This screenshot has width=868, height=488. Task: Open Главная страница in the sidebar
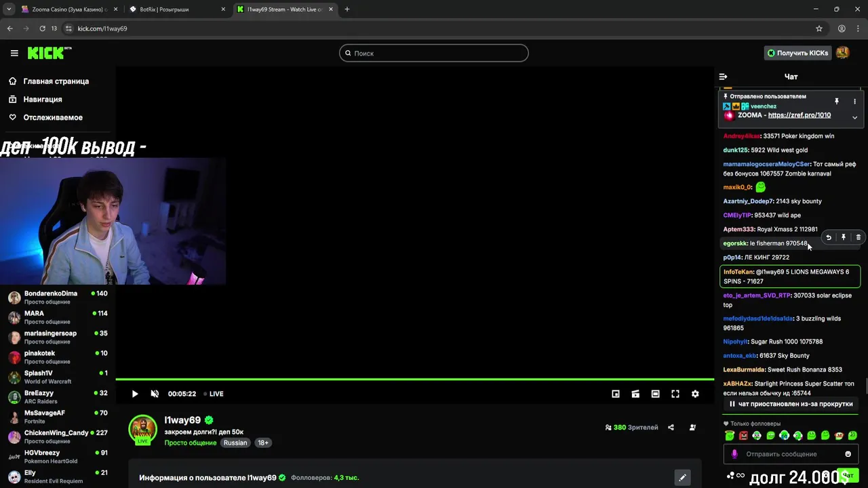[x=56, y=81]
